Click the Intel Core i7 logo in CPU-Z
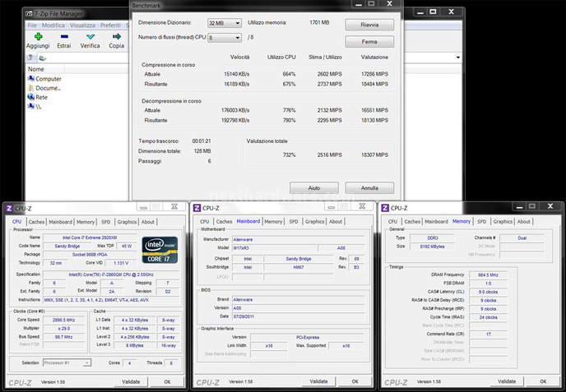566x392 pixels. [160, 250]
